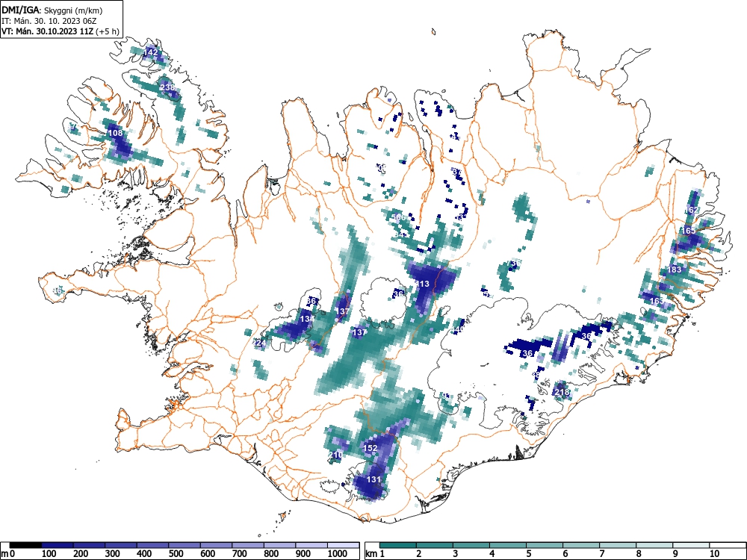Viewport: 747px width, 560px height.
Task: Click the map value label '152'
Action: [x=371, y=448]
